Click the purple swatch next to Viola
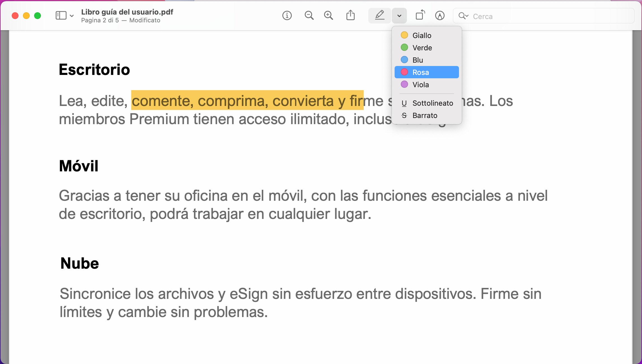Viewport: 642px width, 364px height. [404, 84]
